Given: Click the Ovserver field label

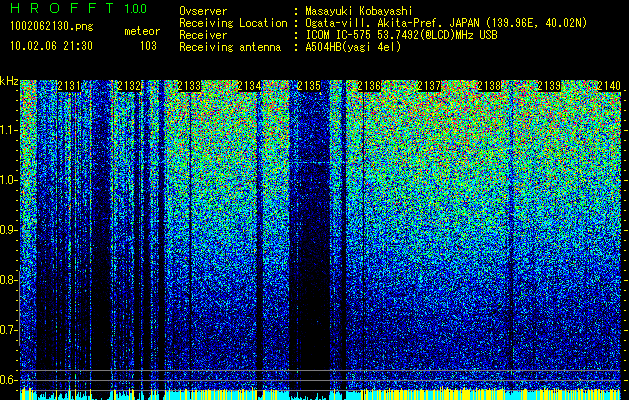Looking at the screenshot, I should [x=203, y=11].
